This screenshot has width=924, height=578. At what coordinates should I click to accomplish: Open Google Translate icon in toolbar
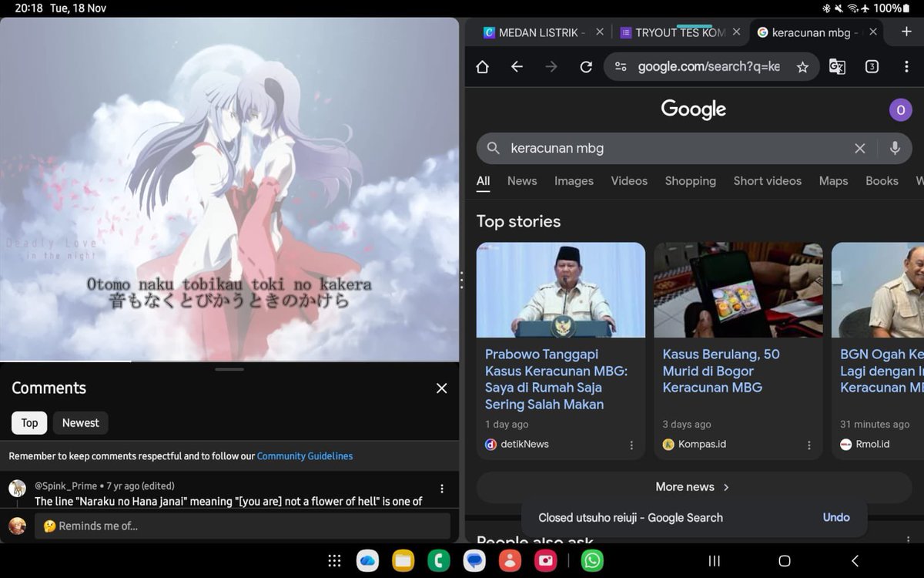837,67
